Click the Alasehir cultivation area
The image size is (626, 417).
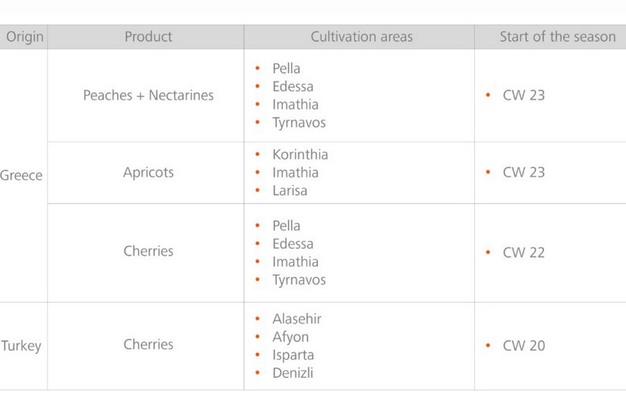(x=297, y=319)
